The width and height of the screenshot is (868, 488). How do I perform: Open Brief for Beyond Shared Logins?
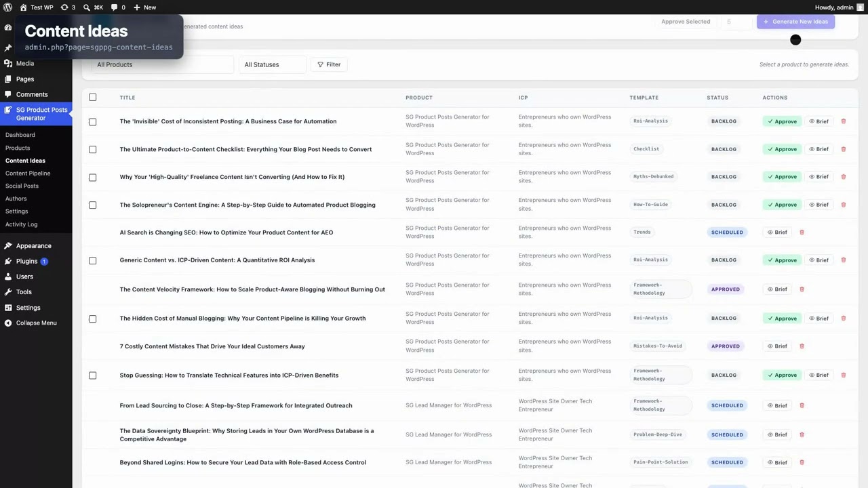(x=777, y=462)
